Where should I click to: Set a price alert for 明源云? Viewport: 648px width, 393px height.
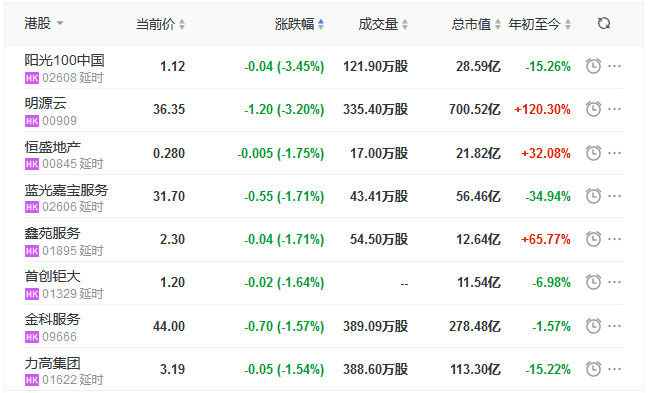pos(593,109)
